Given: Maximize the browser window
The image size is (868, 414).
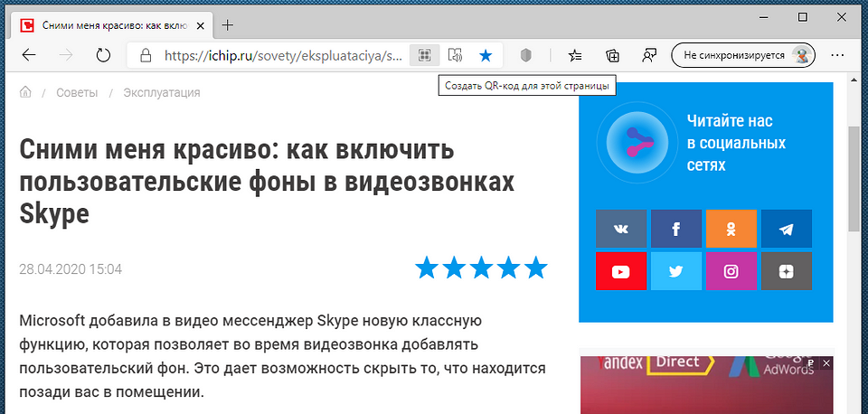Looking at the screenshot, I should [802, 18].
